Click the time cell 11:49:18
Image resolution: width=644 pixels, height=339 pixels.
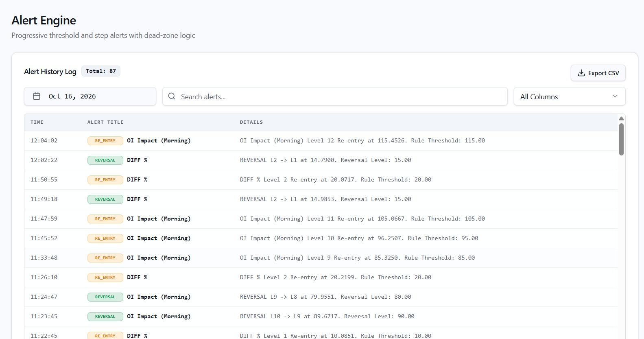(x=44, y=199)
